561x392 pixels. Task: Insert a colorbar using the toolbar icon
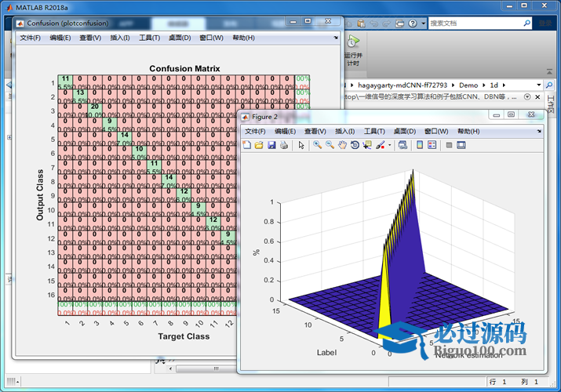pos(420,145)
